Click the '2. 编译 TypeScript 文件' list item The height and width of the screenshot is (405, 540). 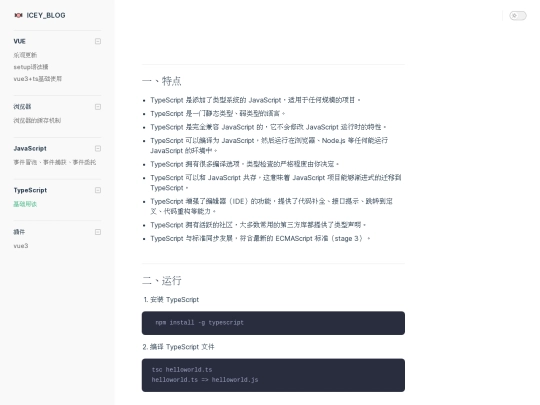click(179, 347)
